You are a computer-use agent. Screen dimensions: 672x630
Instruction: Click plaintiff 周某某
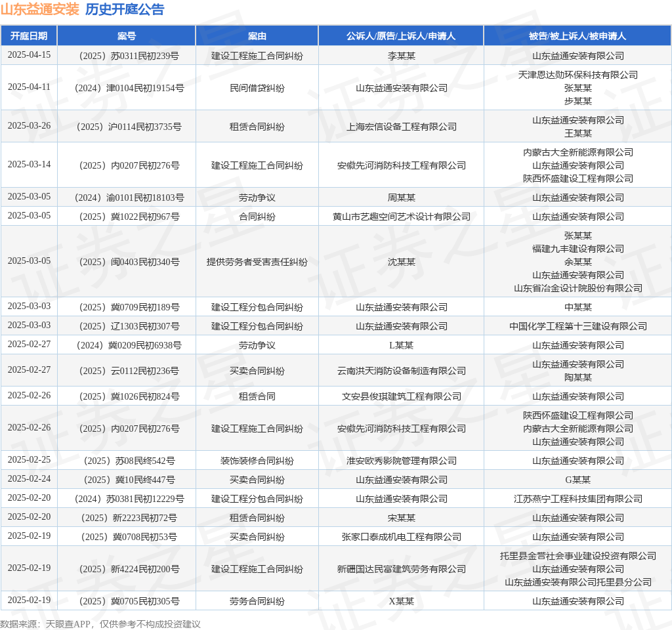click(x=401, y=197)
